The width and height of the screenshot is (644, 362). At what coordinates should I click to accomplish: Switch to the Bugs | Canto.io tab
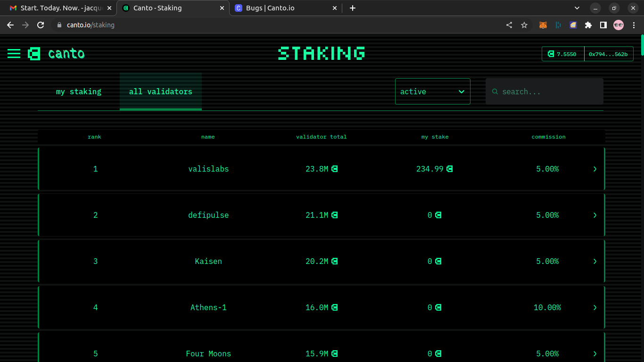coord(286,8)
